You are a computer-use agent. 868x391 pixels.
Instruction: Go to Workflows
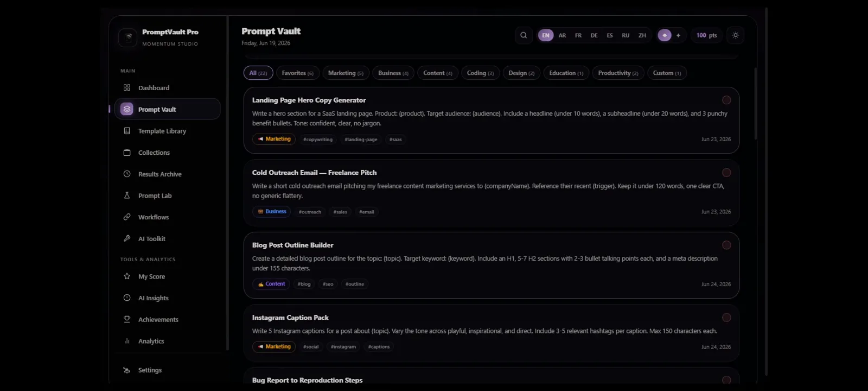click(168, 217)
